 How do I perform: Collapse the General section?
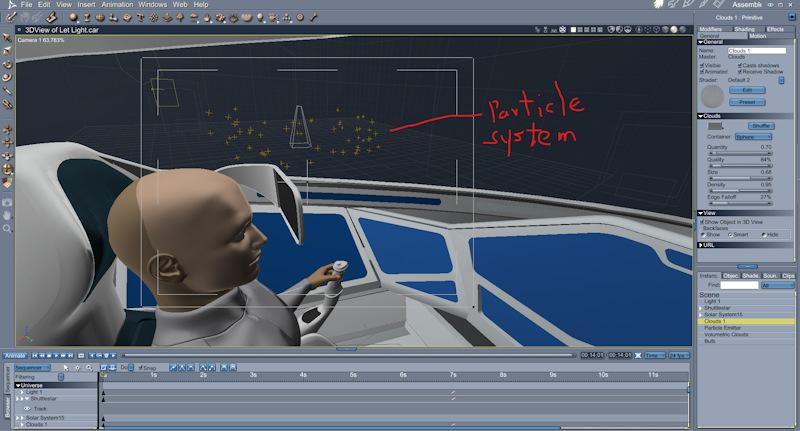pyautogui.click(x=701, y=42)
